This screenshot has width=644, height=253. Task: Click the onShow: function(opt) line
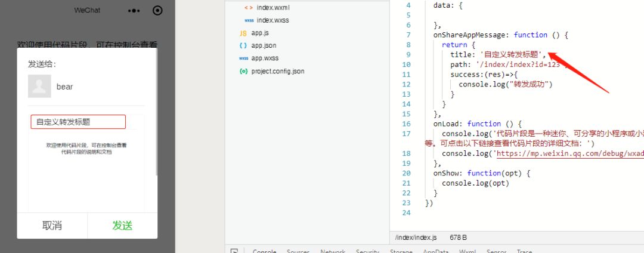[482, 173]
